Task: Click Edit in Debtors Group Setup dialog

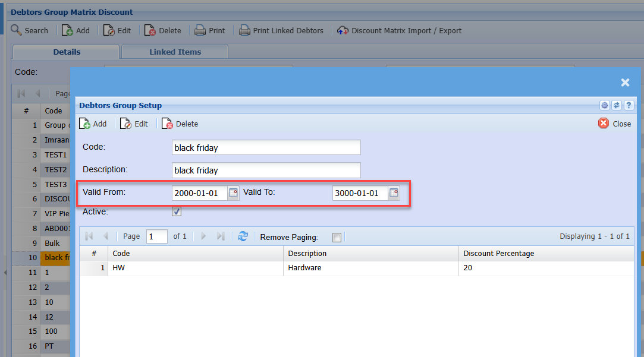Action: (x=134, y=124)
